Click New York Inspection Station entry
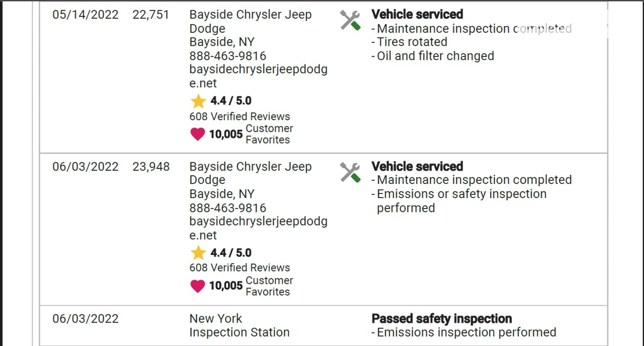 pyautogui.click(x=239, y=325)
